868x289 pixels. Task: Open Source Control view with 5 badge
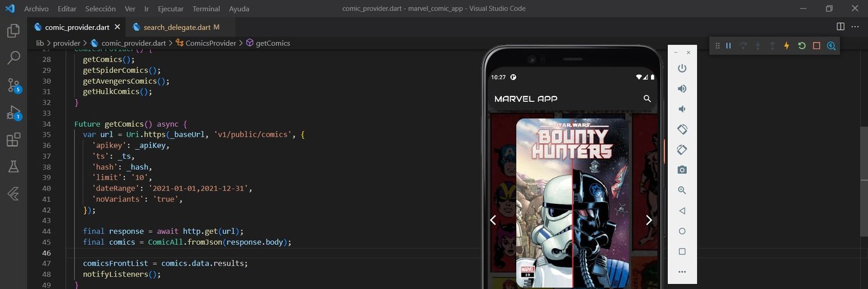(x=14, y=86)
